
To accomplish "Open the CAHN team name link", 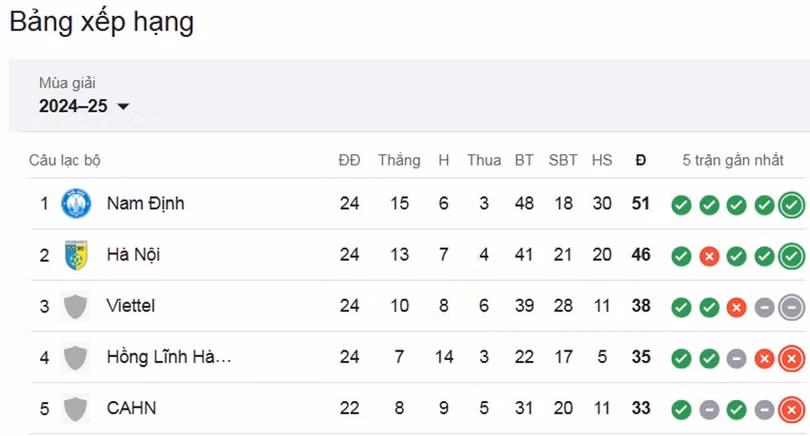I will [x=131, y=408].
